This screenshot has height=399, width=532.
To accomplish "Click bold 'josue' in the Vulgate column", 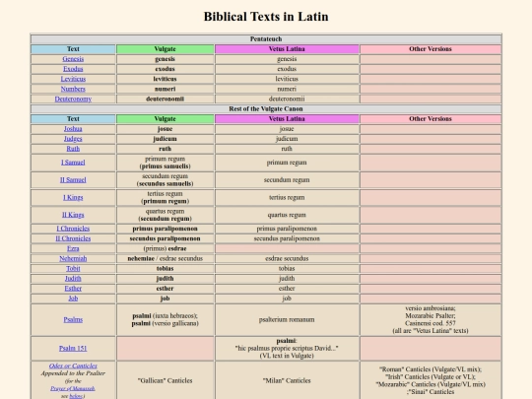I will click(165, 129).
